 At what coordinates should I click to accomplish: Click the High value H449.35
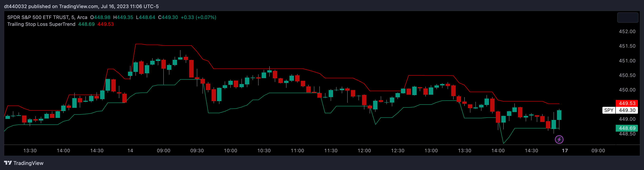123,17
